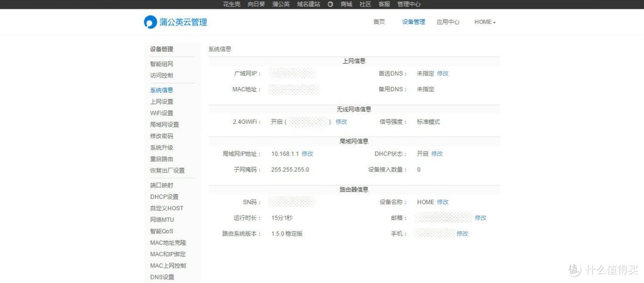This screenshot has height=283, width=644.
Task: Click 修改 next to 2.4GWiFi
Action: (341, 122)
